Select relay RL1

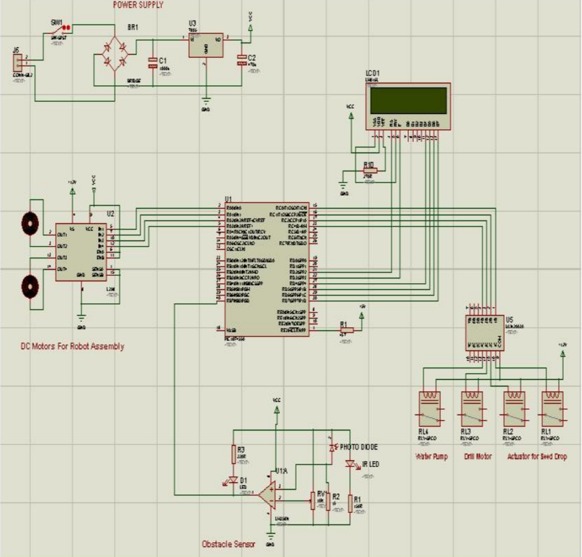(x=553, y=409)
